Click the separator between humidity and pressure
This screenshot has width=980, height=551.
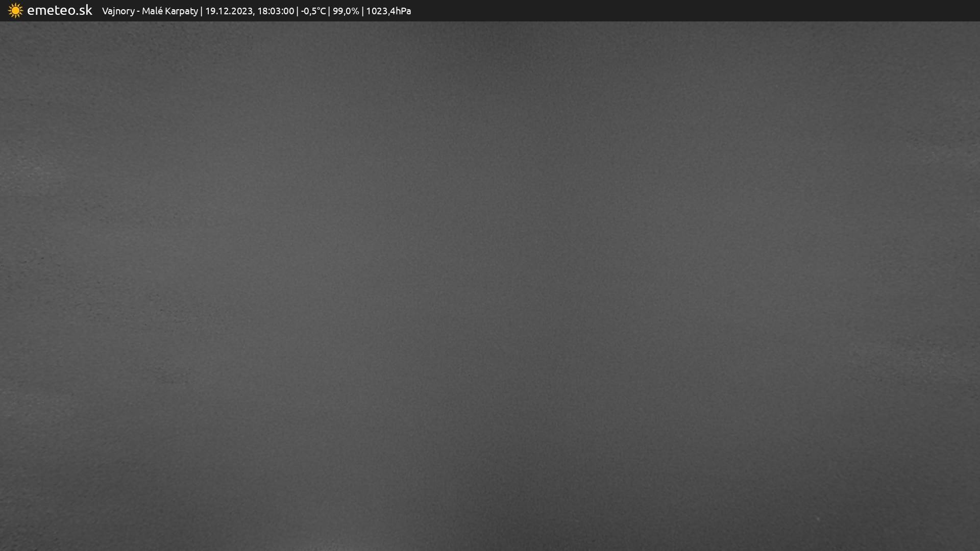pyautogui.click(x=362, y=11)
